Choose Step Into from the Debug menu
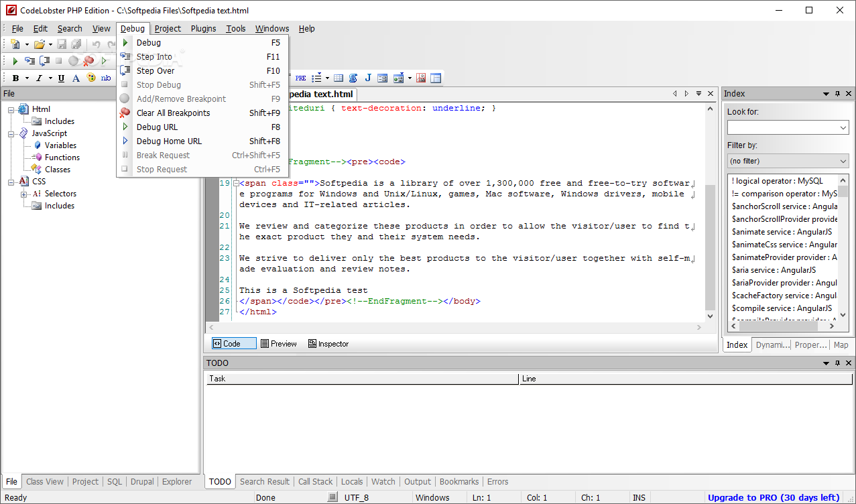This screenshot has width=856, height=504. [x=202, y=57]
